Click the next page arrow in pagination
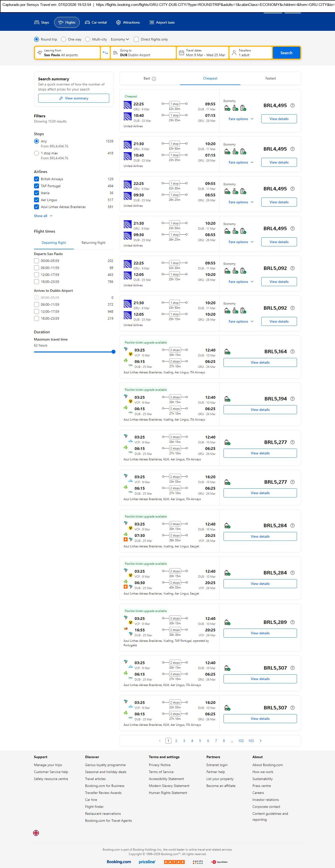This screenshot has width=335, height=868. tap(261, 741)
